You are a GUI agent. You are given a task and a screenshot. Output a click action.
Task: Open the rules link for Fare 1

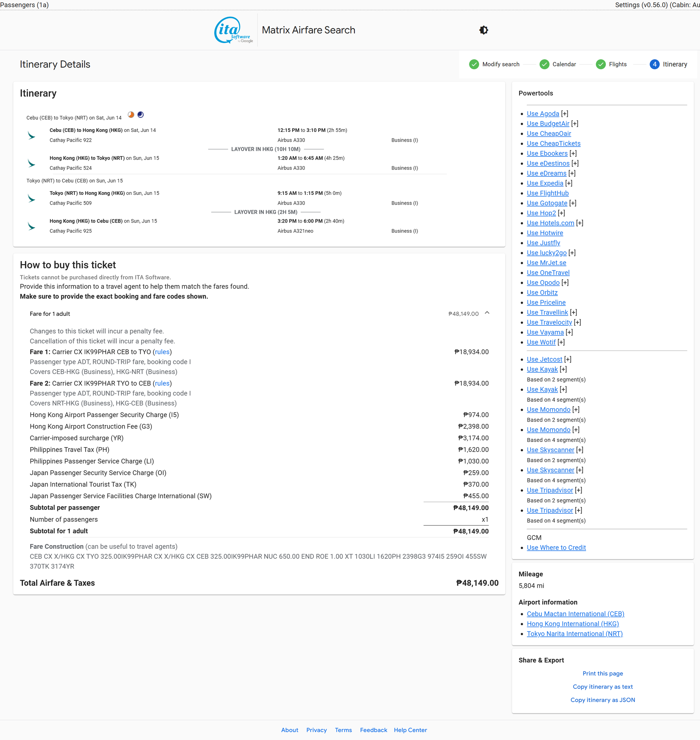click(x=162, y=352)
